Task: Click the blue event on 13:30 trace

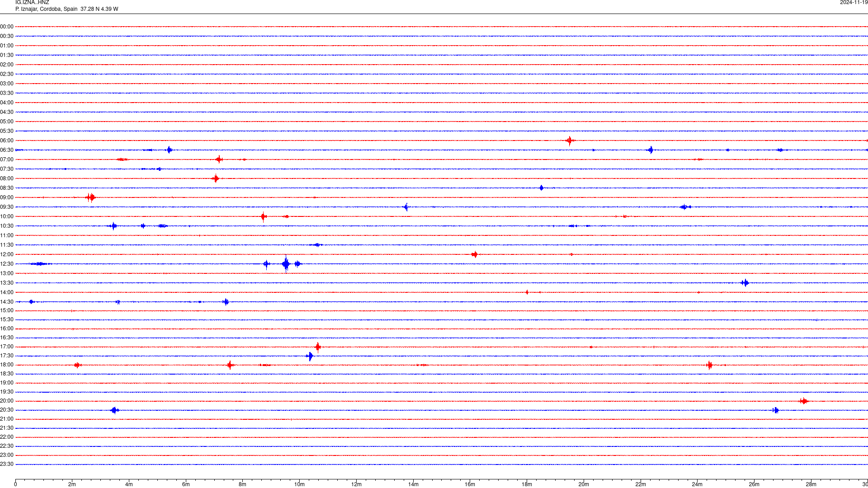Action: pos(745,283)
